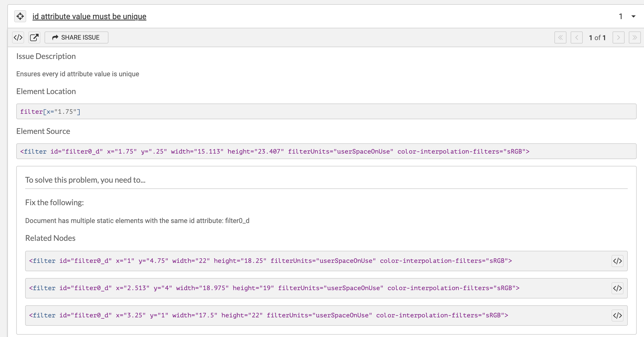Click the next issue arrow
Viewport: 644px width, 337px height.
point(618,37)
